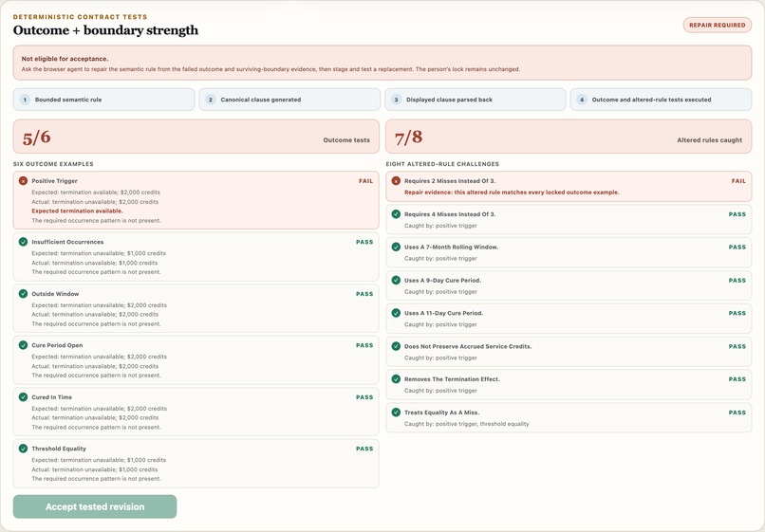765x532 pixels.
Task: Click PASS label on Treats Equality As A Miss
Action: coord(737,413)
